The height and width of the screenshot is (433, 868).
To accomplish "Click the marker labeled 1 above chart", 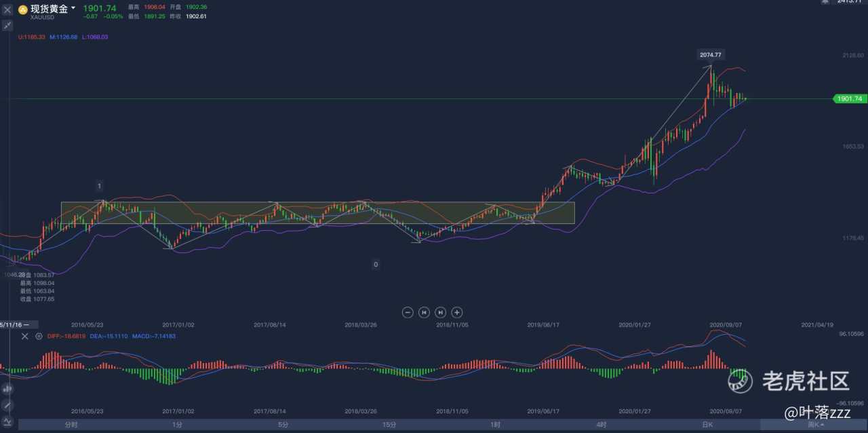I will (99, 185).
